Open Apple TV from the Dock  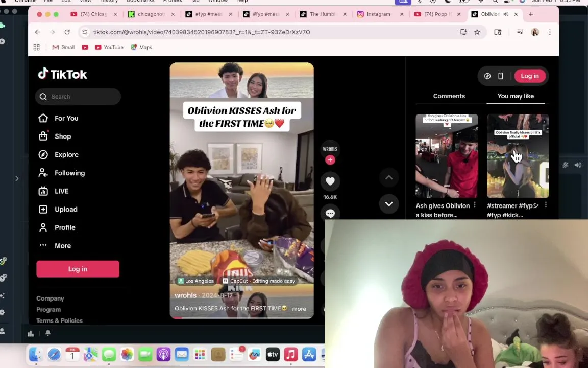coord(273,355)
